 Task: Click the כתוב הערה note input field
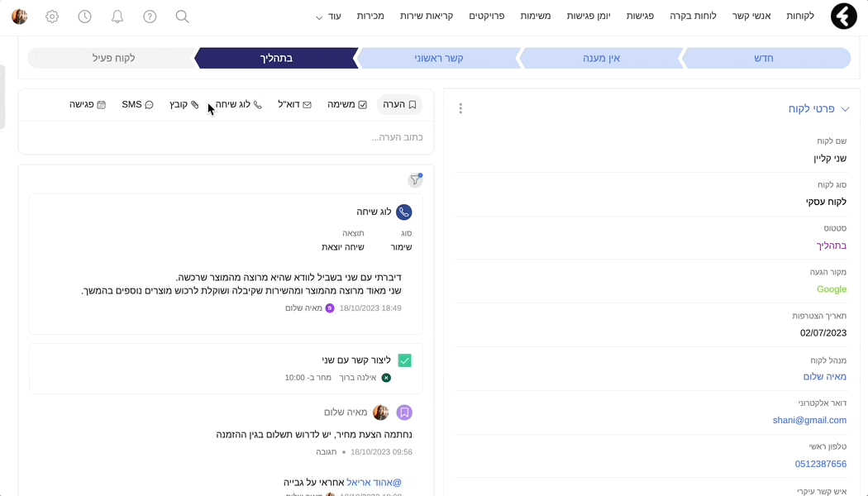226,137
